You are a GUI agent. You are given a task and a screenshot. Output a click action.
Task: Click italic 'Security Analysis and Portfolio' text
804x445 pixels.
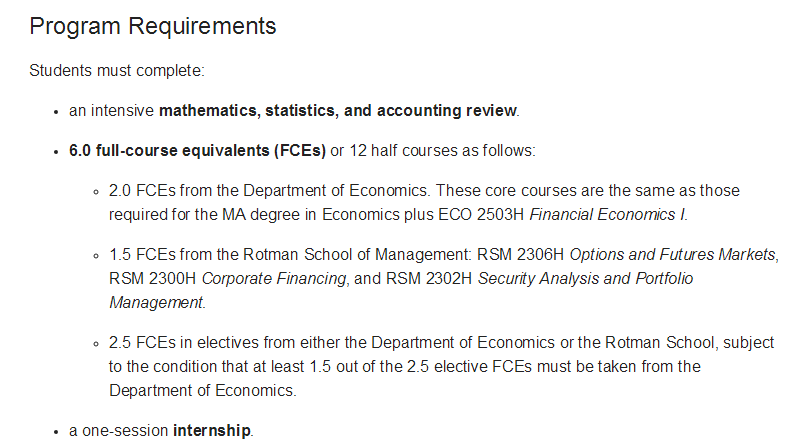click(x=585, y=278)
